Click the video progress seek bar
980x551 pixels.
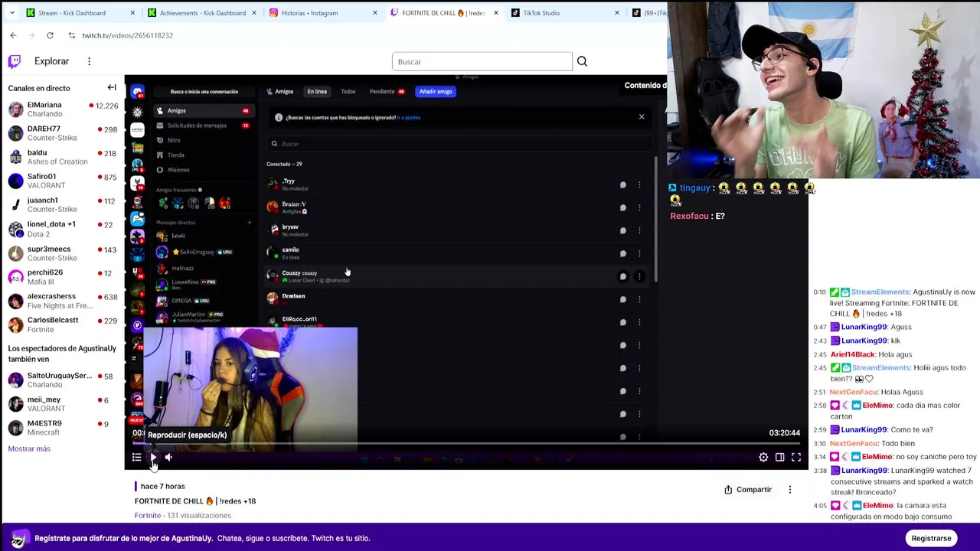click(466, 443)
